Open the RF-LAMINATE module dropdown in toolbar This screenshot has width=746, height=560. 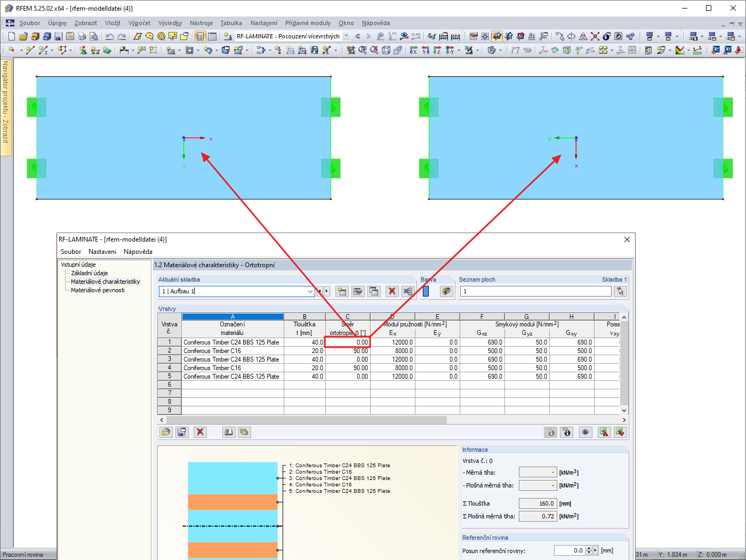click(x=346, y=36)
